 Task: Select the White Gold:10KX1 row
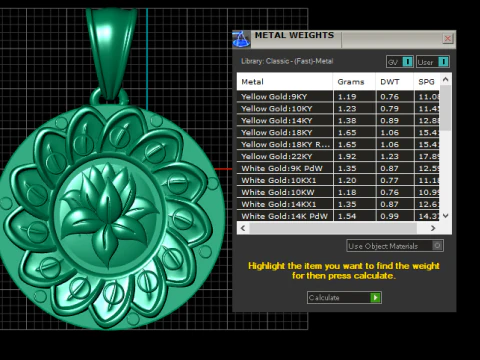click(x=338, y=180)
